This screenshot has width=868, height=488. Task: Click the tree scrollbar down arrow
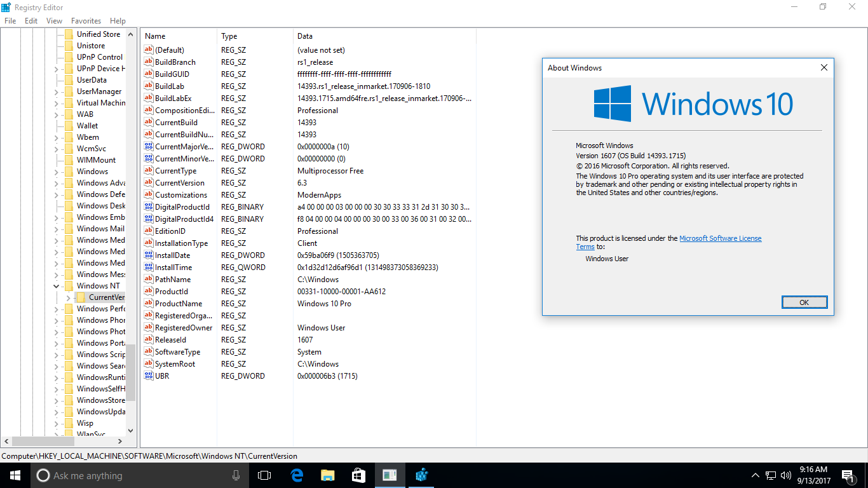pos(131,430)
